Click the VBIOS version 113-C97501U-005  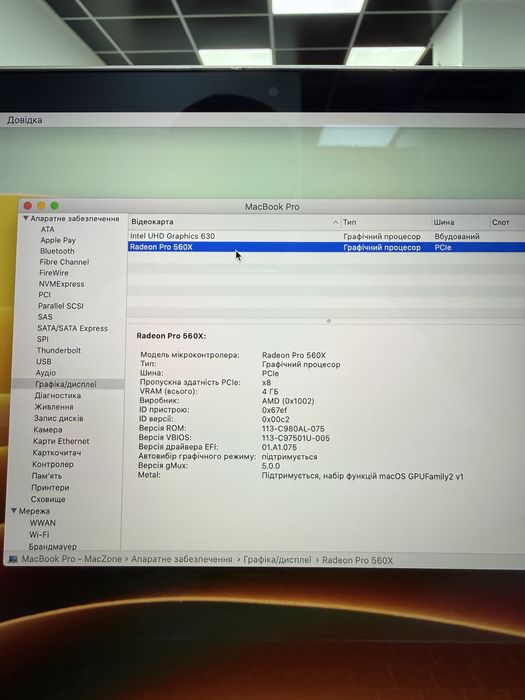(x=296, y=438)
